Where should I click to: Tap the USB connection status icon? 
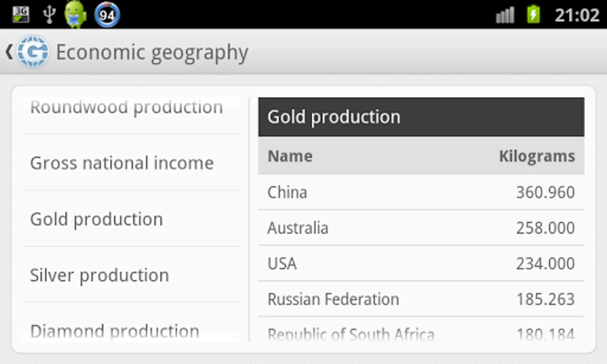point(49,15)
